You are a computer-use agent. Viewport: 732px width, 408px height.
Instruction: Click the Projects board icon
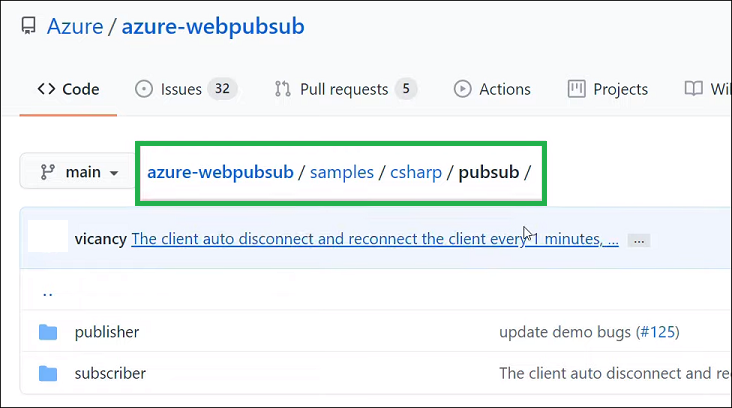[x=576, y=89]
